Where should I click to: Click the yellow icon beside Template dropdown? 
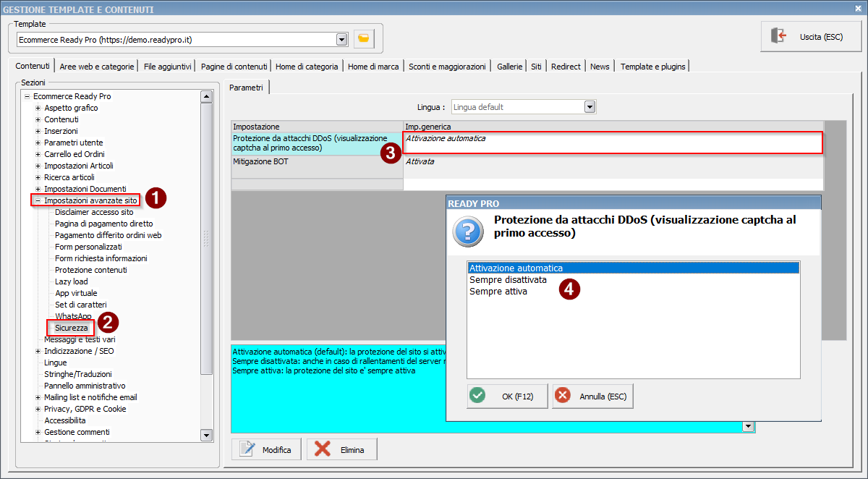[x=364, y=38]
